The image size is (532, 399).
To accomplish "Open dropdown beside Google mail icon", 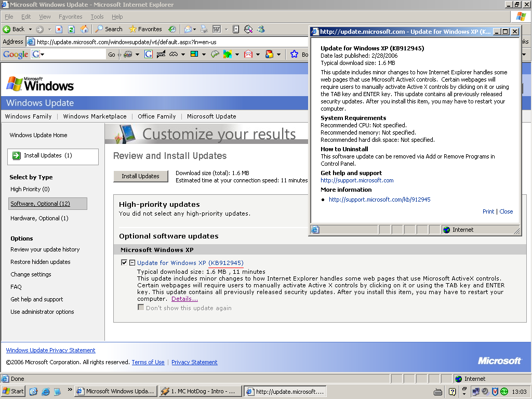I will pos(258,54).
